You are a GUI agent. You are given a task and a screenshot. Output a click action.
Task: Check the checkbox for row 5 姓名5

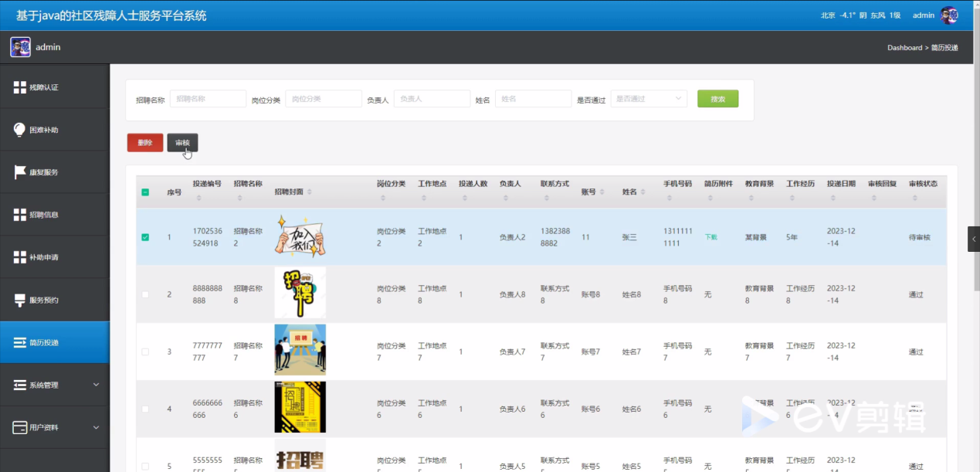[145, 466]
